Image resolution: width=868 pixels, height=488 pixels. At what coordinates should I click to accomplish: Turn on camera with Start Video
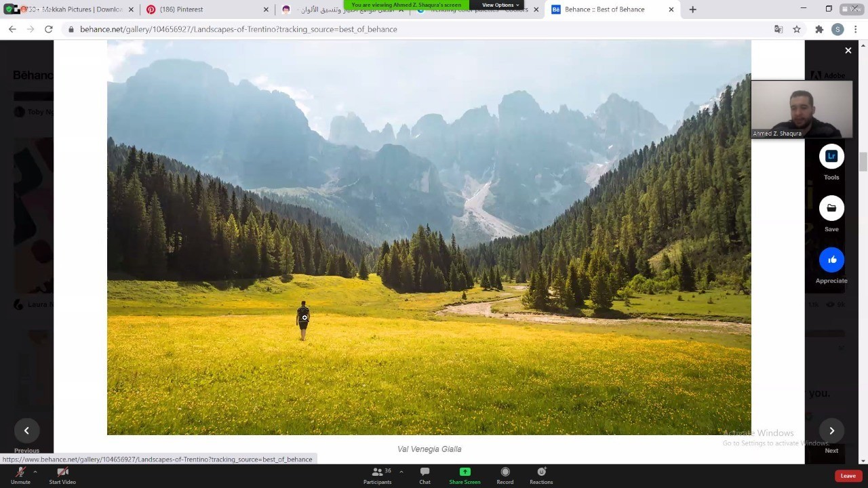pos(62,475)
